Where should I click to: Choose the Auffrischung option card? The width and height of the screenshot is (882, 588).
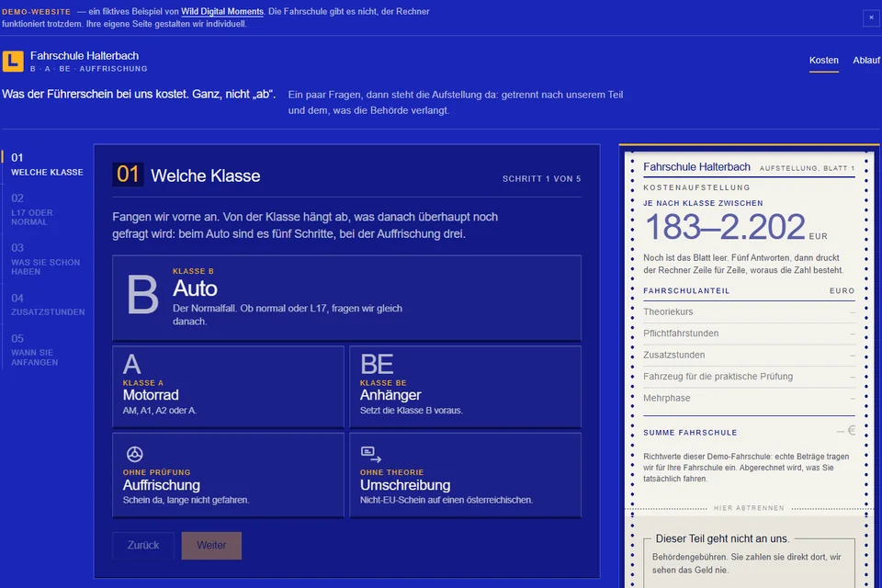point(228,475)
